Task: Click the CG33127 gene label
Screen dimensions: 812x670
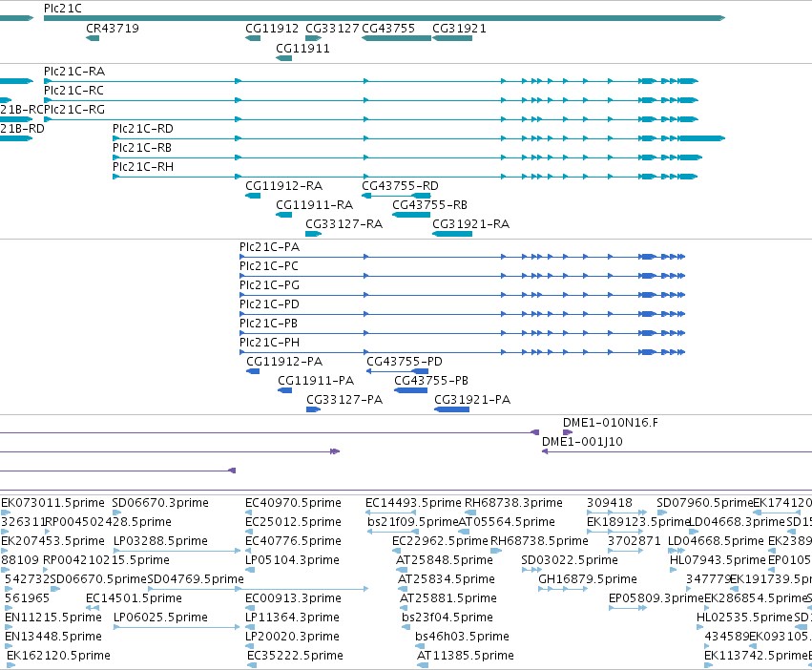Action: pos(332,28)
